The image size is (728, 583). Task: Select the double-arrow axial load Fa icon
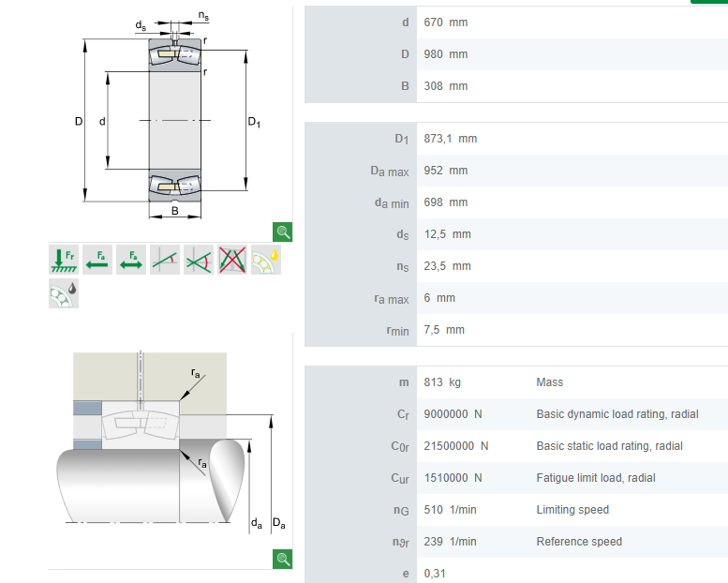(x=131, y=261)
